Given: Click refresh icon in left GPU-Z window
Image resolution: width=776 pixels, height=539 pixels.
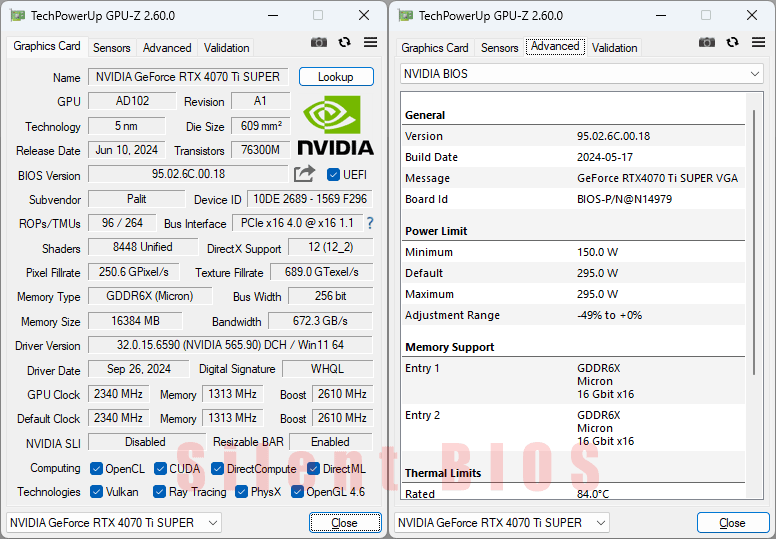Looking at the screenshot, I should pyautogui.click(x=344, y=43).
